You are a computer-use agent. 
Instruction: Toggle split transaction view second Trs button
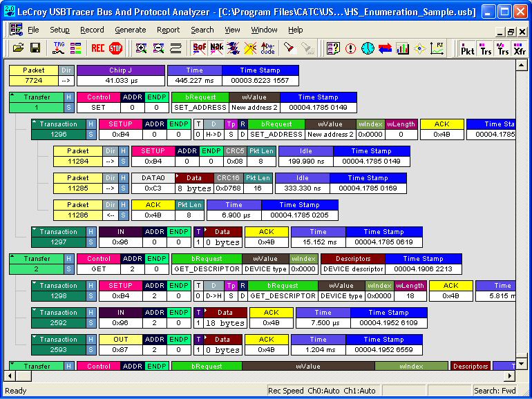click(502, 48)
